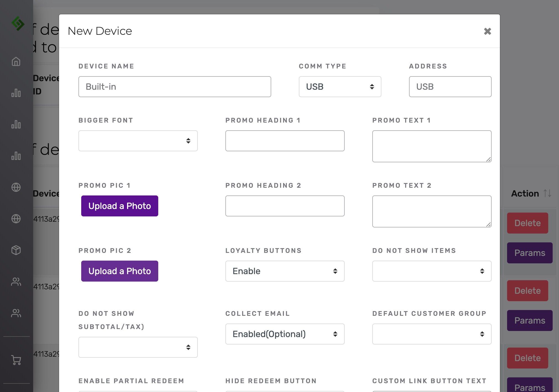Open the Home icon in the sidebar
This screenshot has height=392, width=559.
pyautogui.click(x=16, y=61)
